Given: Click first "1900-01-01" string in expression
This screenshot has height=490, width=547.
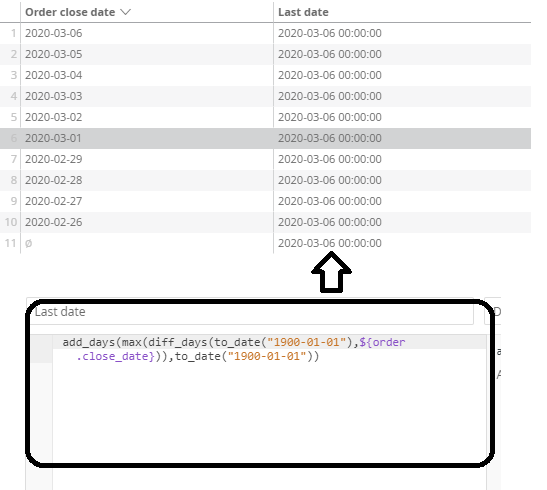Looking at the screenshot, I should coord(307,342).
